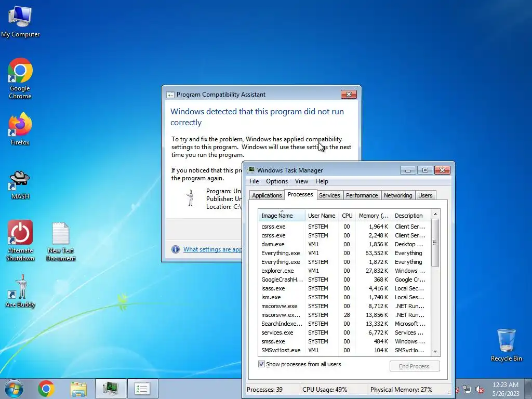
Task: Toggle Show processes from all users checkbox
Action: (261, 364)
